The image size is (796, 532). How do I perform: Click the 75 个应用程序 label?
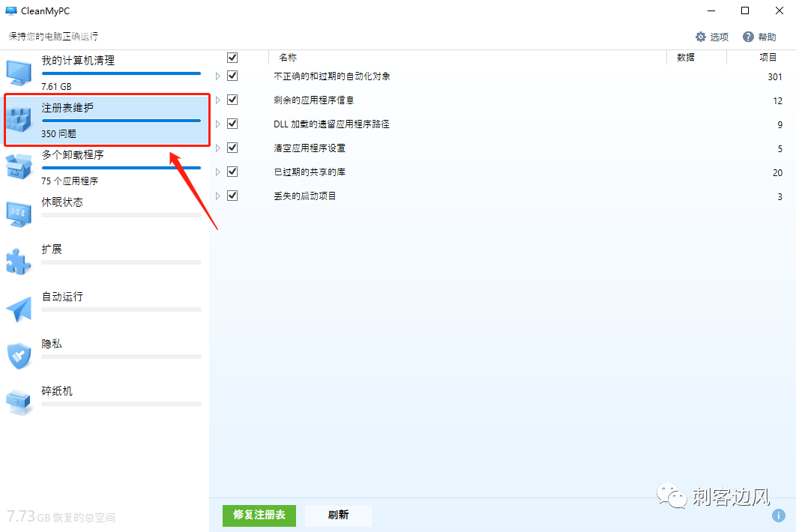(70, 181)
